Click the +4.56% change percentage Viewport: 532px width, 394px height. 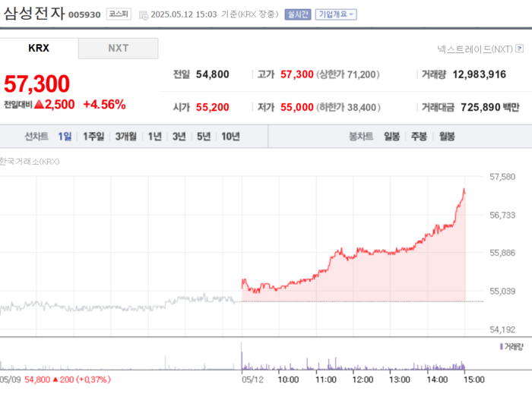pos(104,104)
